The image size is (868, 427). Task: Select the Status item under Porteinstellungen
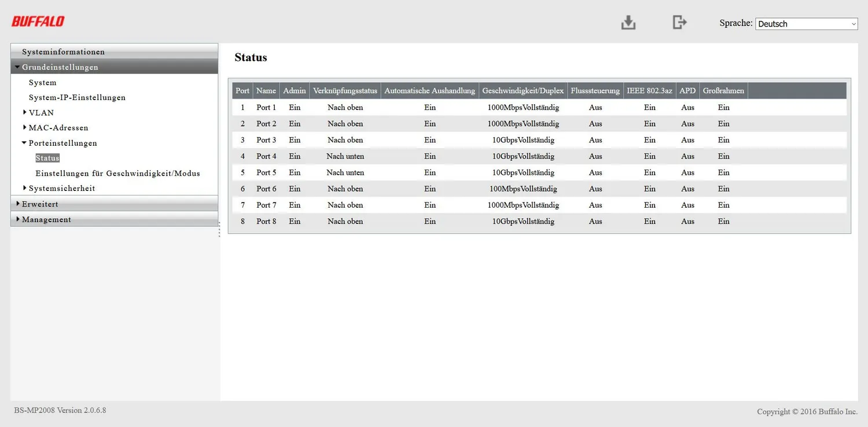(x=47, y=158)
